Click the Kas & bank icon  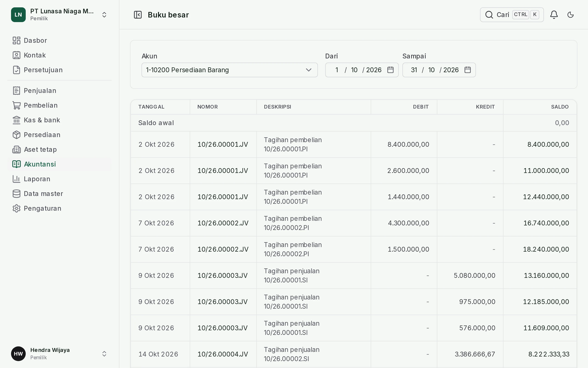point(17,120)
